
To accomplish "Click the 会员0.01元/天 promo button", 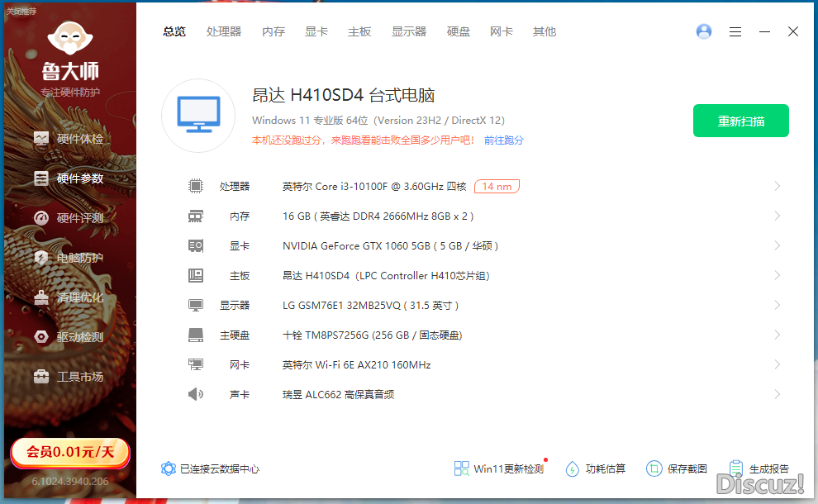I will coord(70,452).
